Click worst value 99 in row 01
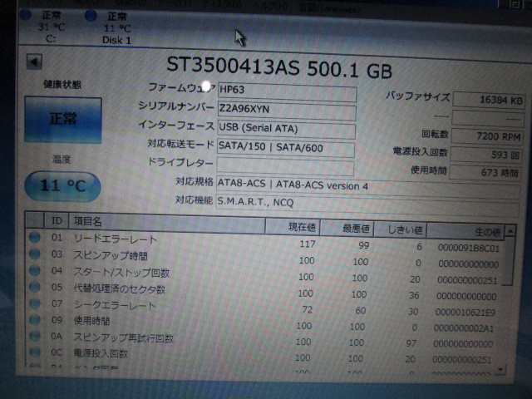This screenshot has width=532, height=399. pos(364,245)
